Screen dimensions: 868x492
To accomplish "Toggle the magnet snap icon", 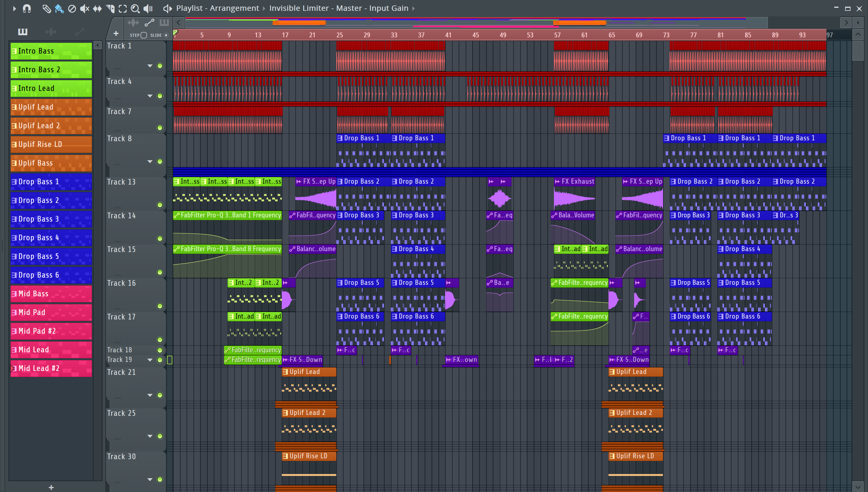I will 27,8.
